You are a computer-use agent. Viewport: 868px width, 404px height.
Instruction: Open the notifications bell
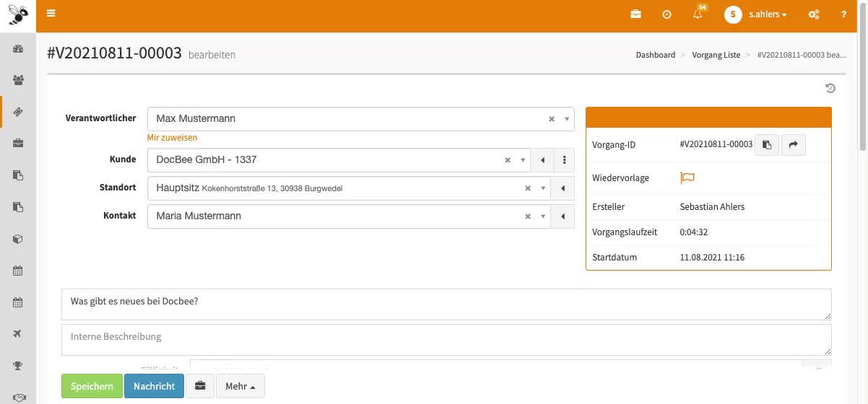coord(698,14)
